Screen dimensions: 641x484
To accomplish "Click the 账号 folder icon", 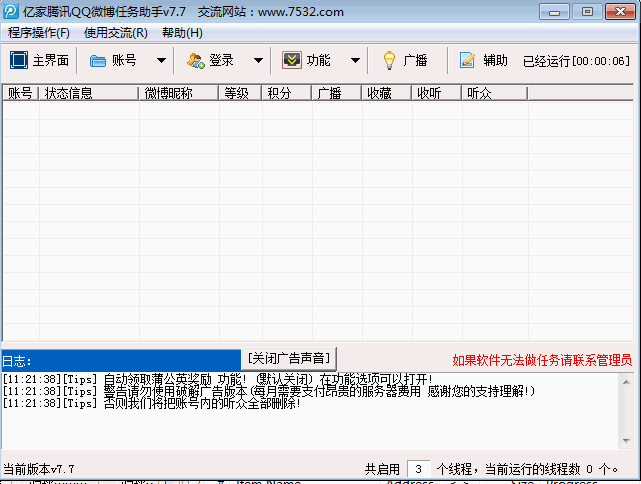I will point(98,61).
